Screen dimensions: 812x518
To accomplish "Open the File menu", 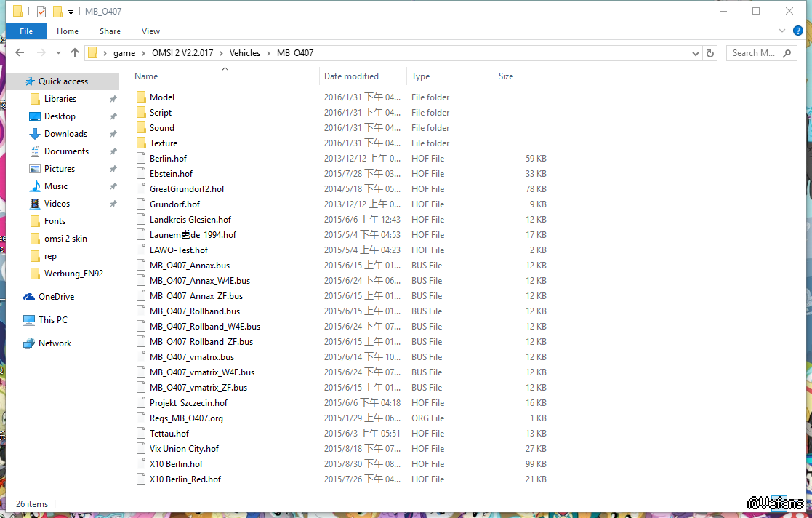I will [x=26, y=31].
